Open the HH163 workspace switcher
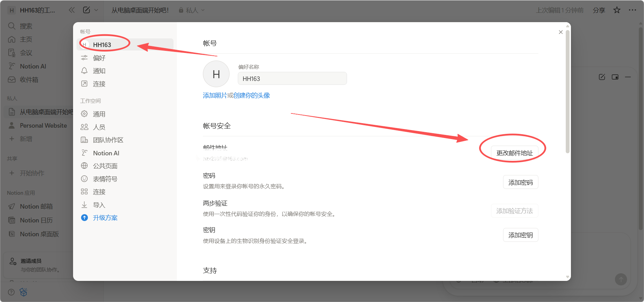The width and height of the screenshot is (644, 302). point(35,10)
